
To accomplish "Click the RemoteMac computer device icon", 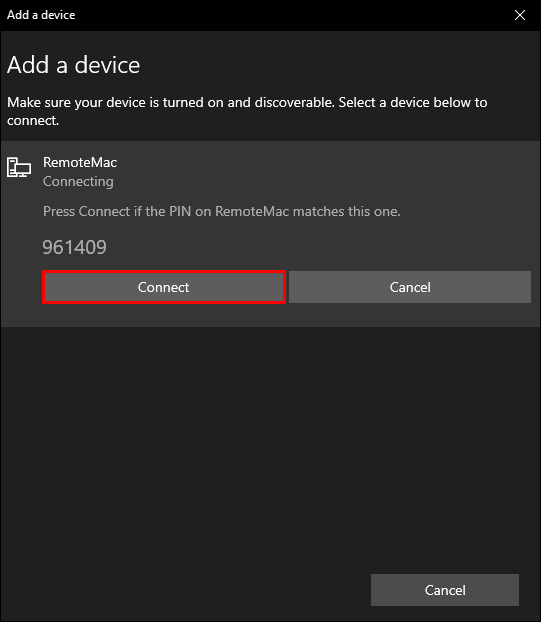I will [x=19, y=167].
